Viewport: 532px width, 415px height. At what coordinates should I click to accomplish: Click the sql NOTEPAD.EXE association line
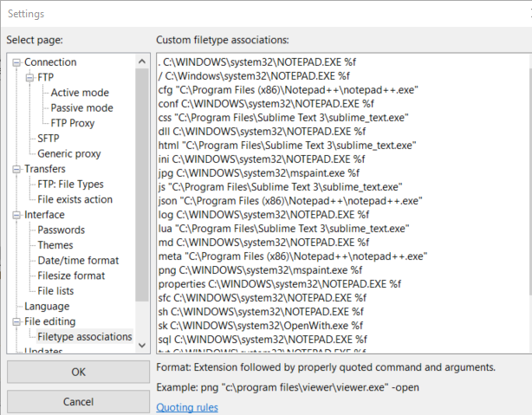pos(263,340)
